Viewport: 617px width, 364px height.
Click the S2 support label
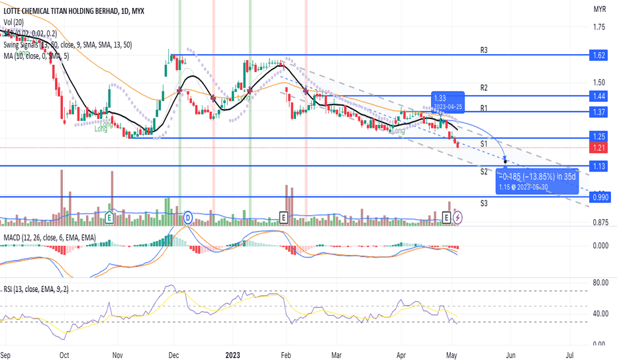(x=484, y=171)
